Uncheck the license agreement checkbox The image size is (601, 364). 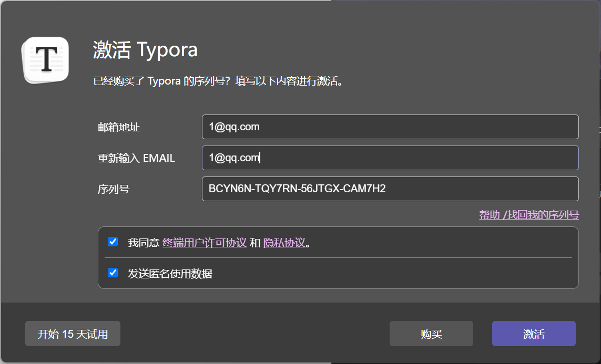point(113,242)
